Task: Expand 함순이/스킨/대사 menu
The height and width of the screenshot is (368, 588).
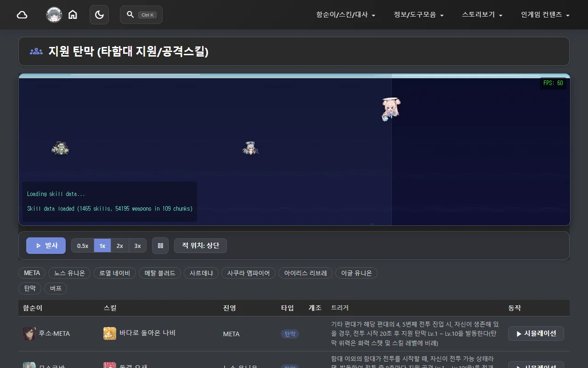Action: (346, 15)
